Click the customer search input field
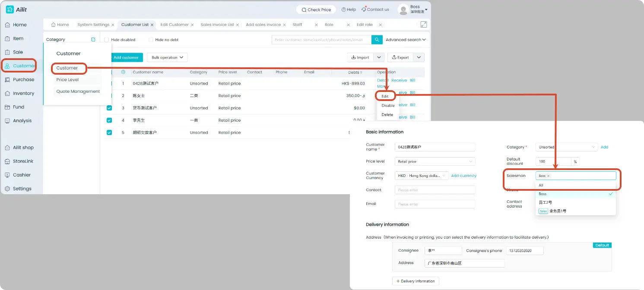 click(321, 40)
